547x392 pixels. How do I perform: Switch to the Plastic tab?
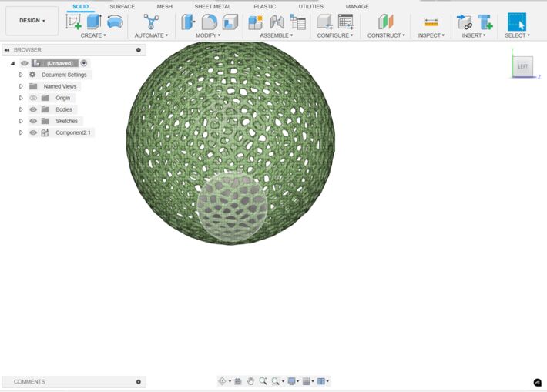tap(265, 7)
